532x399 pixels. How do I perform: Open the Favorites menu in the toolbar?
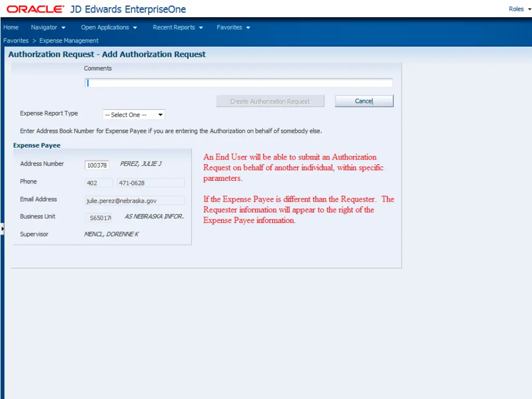233,27
